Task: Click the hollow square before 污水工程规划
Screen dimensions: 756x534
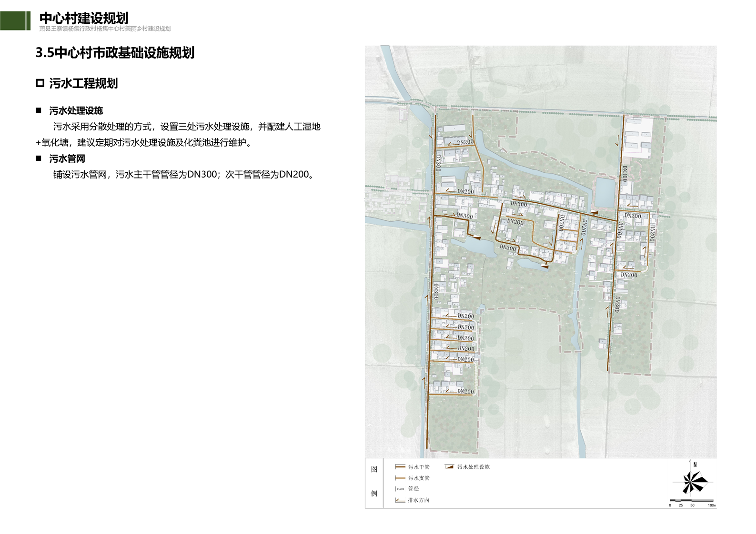Action: click(40, 83)
